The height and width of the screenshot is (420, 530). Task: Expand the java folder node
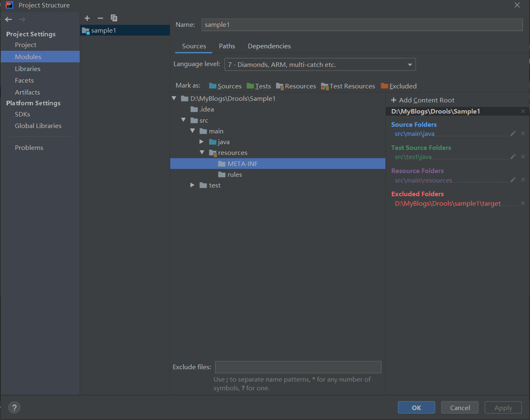pyautogui.click(x=202, y=142)
